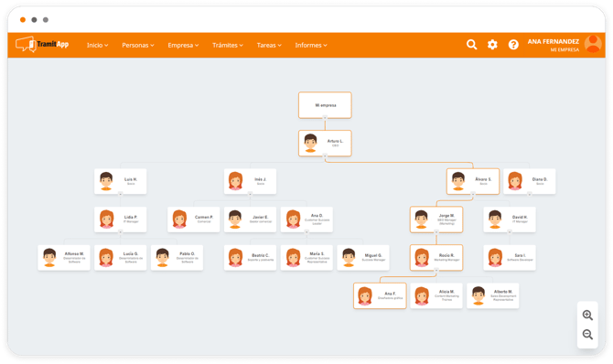Select Pablo O. card
The width and height of the screenshot is (613, 364).
[177, 258]
